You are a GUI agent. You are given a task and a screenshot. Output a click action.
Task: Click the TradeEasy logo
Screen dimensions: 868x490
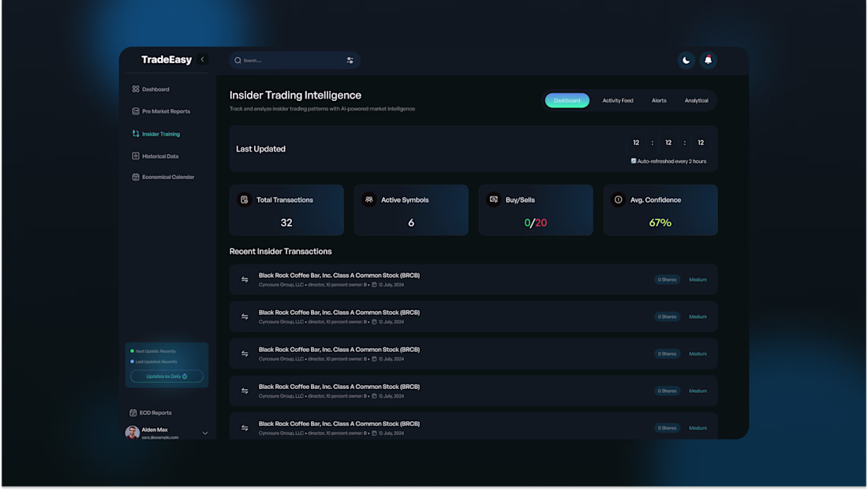tap(166, 59)
